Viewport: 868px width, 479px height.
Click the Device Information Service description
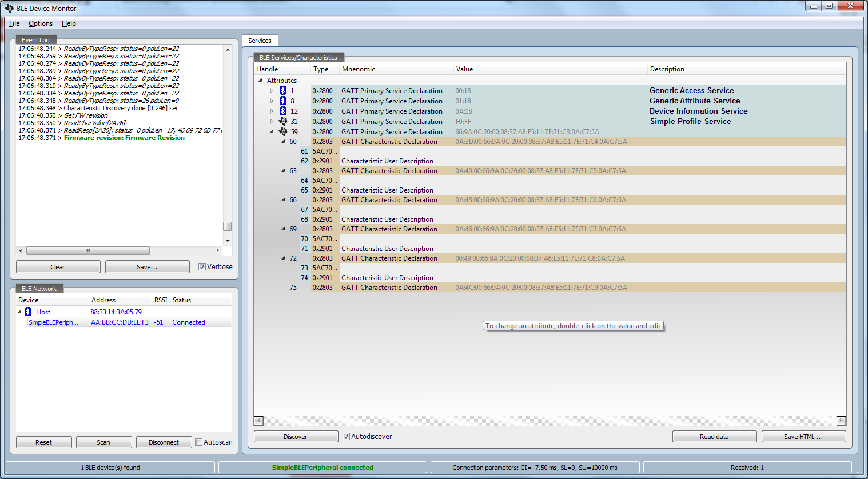click(699, 111)
